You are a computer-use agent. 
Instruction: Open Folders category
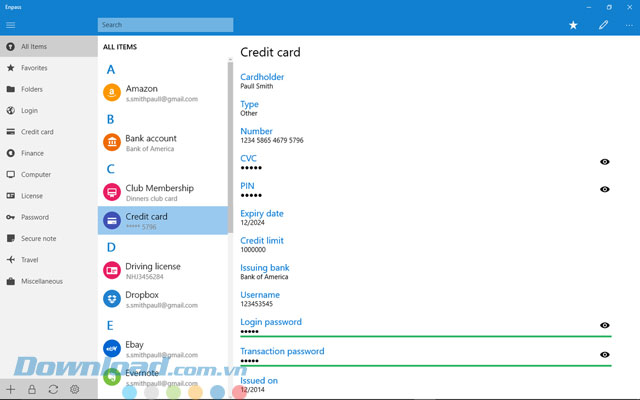tap(49, 89)
